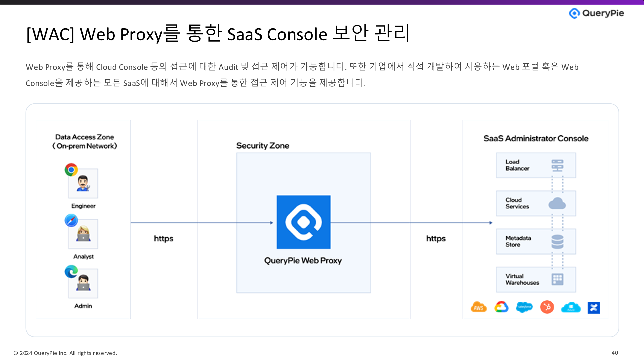Click the Safari browser icon above Analyst
Image resolution: width=644 pixels, height=362 pixels.
tap(71, 221)
